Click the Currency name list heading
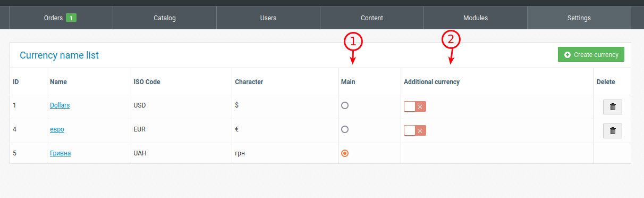644x198 pixels. pyautogui.click(x=59, y=55)
